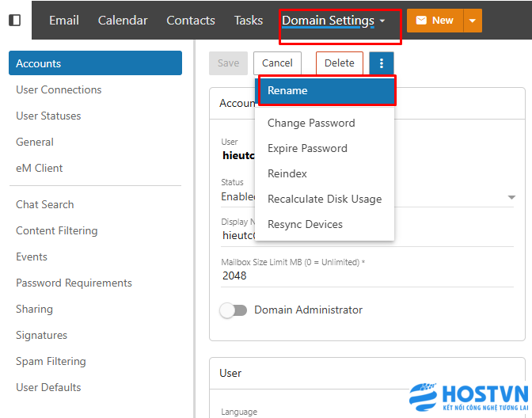This screenshot has height=418, width=532.
Task: Select Password Requirements in sidebar
Action: point(74,283)
